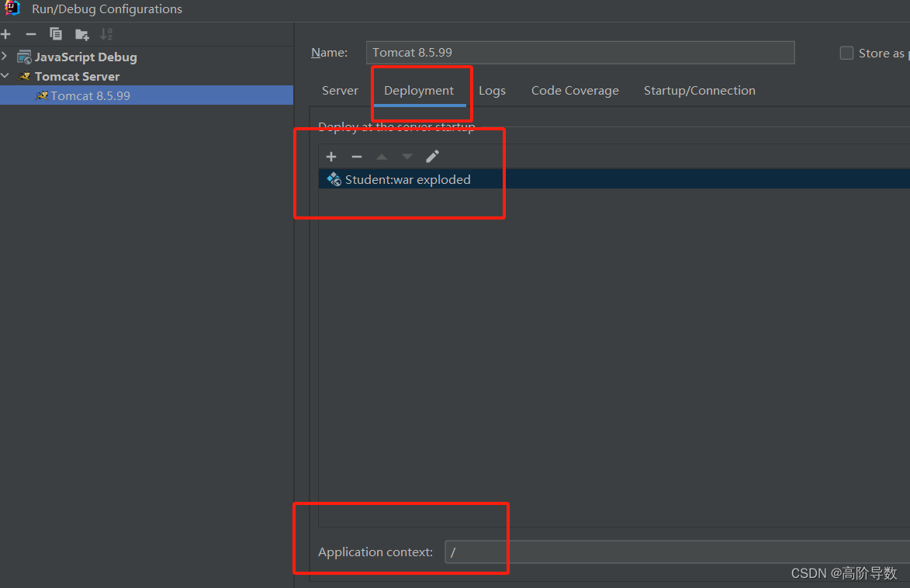
Task: Select the Tomcat Server tree item
Action: (x=77, y=76)
